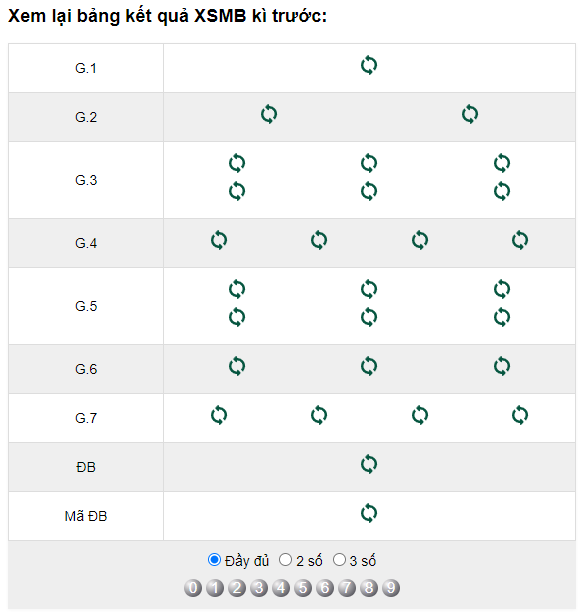Click the number 7 ball button
Screen dimensions: 586x615
[347, 588]
